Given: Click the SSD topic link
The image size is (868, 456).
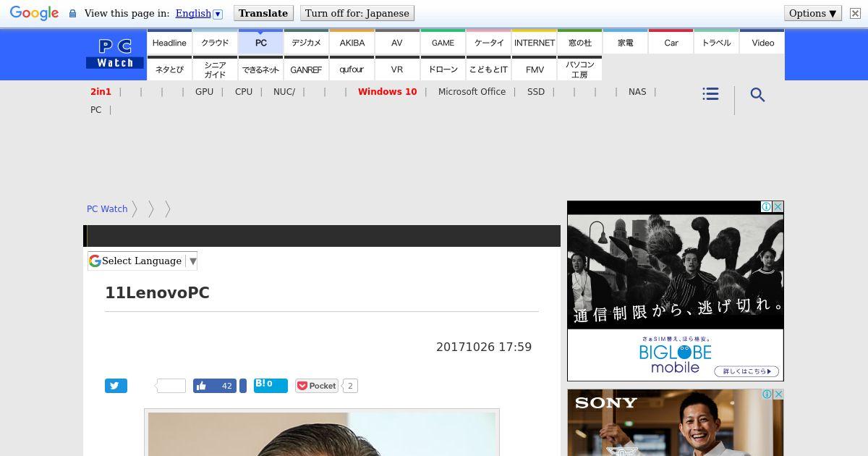Looking at the screenshot, I should tap(536, 92).
